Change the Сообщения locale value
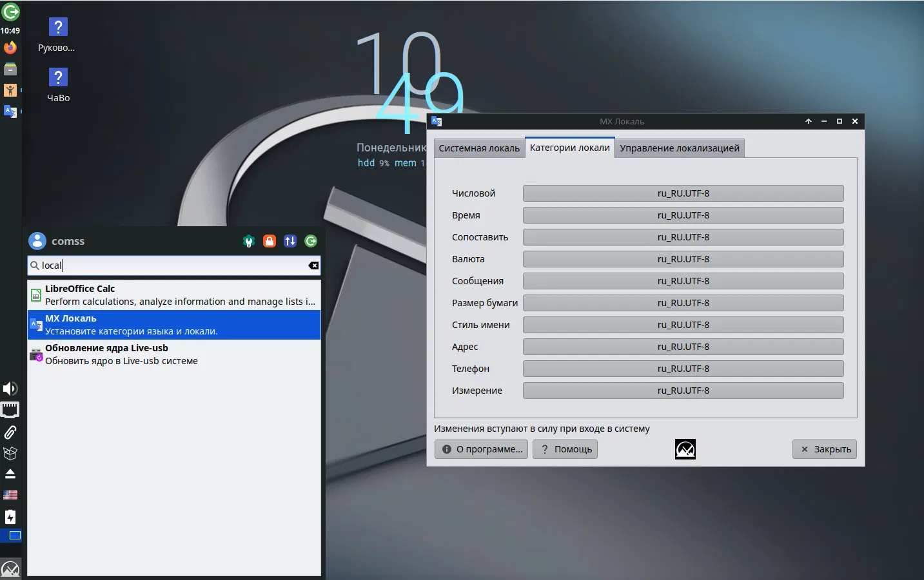The image size is (924, 580). [683, 281]
